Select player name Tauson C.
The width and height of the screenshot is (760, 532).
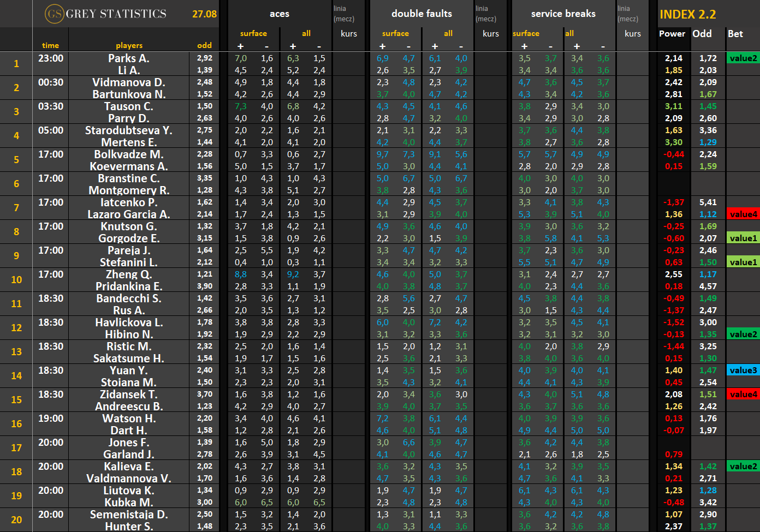129,106
